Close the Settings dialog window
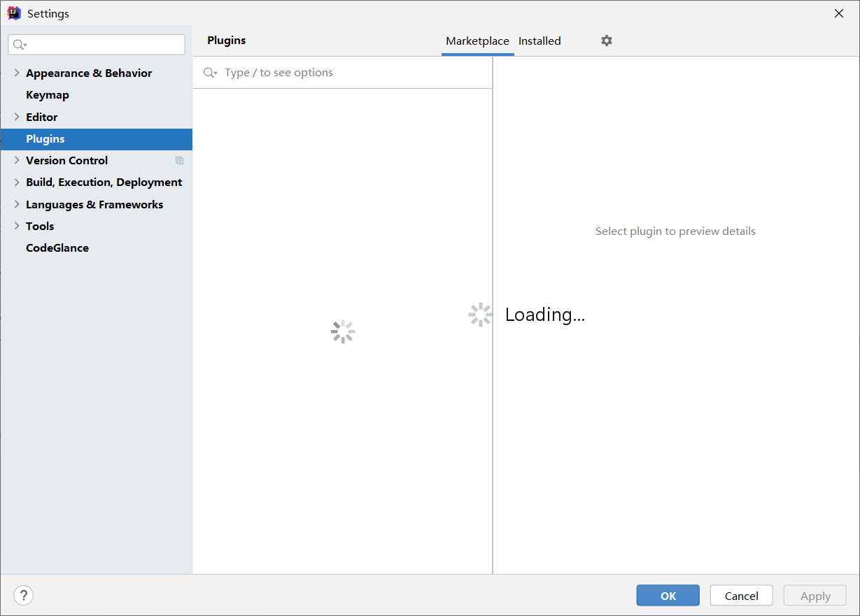This screenshot has width=860, height=616. tap(839, 13)
